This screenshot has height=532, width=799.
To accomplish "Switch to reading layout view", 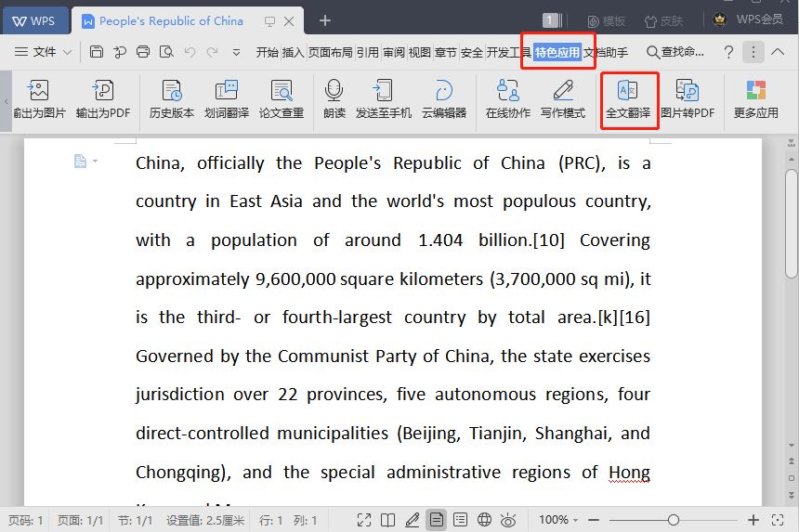I will click(387, 520).
